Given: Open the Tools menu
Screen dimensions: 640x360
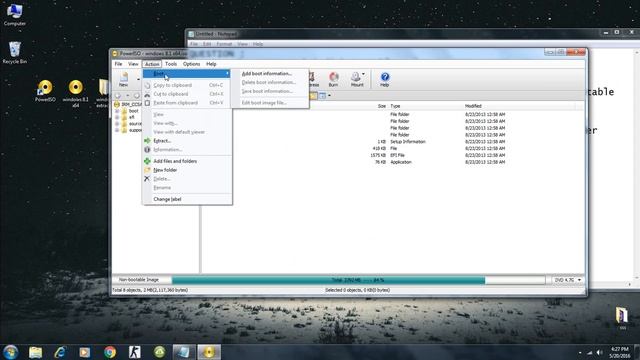Looking at the screenshot, I should (x=171, y=64).
